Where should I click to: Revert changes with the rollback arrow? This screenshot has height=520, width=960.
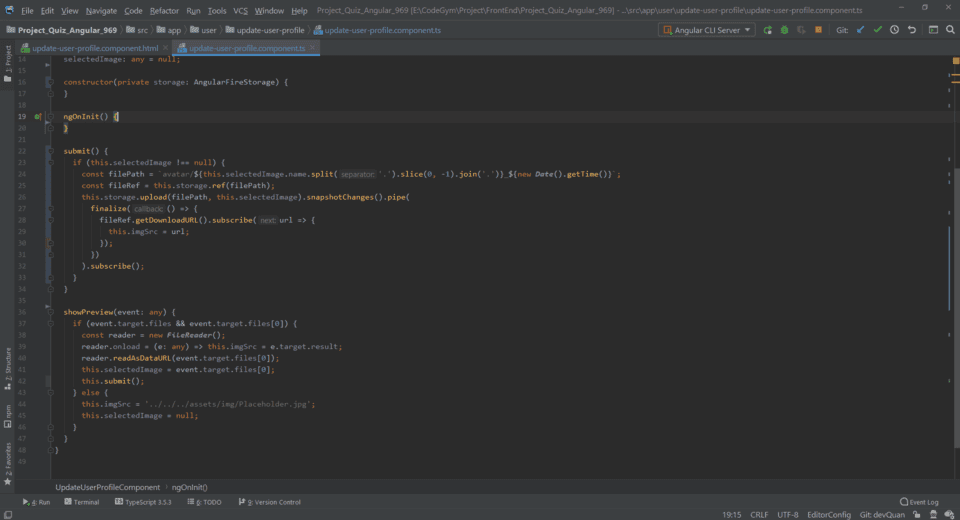[911, 30]
